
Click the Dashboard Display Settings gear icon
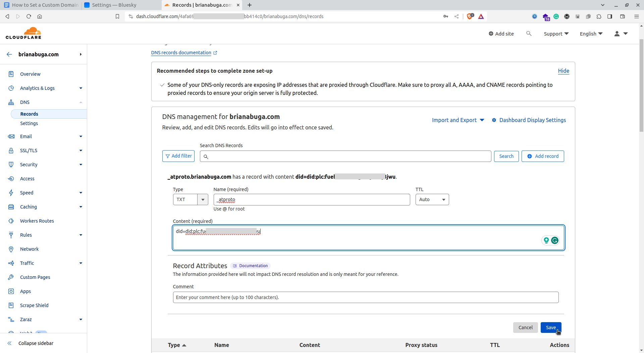pos(494,120)
